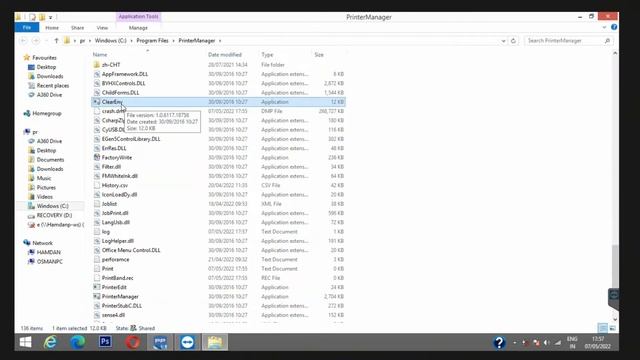This screenshot has height=360, width=640.
Task: Select Documents under pr in the sidebar
Action: click(x=50, y=160)
